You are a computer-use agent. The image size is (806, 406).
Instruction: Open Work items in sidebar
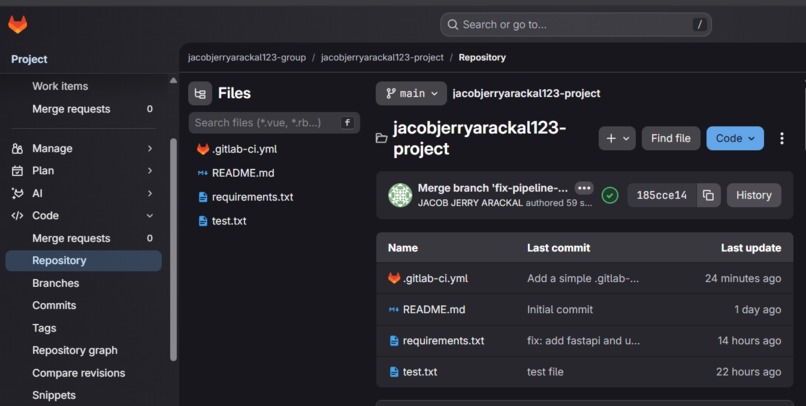(60, 86)
